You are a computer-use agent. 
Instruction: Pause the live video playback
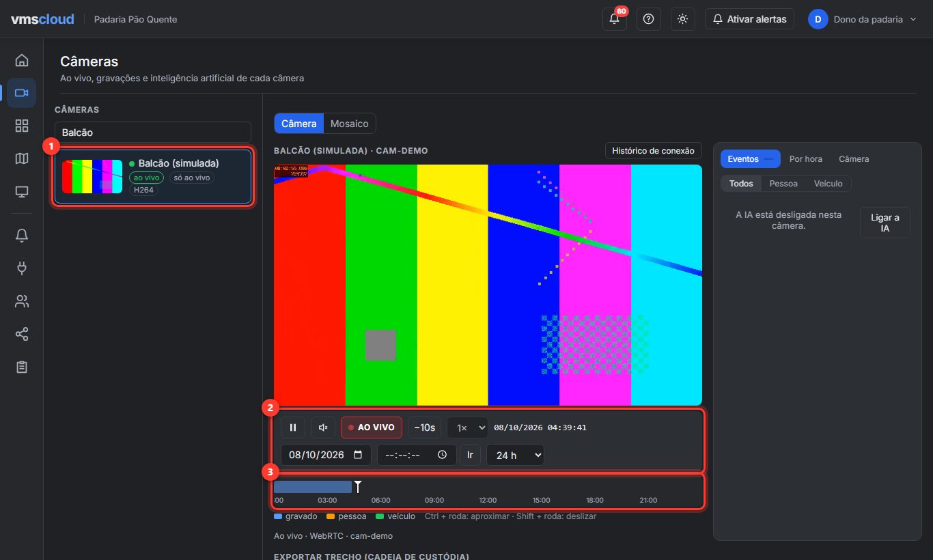coord(293,428)
